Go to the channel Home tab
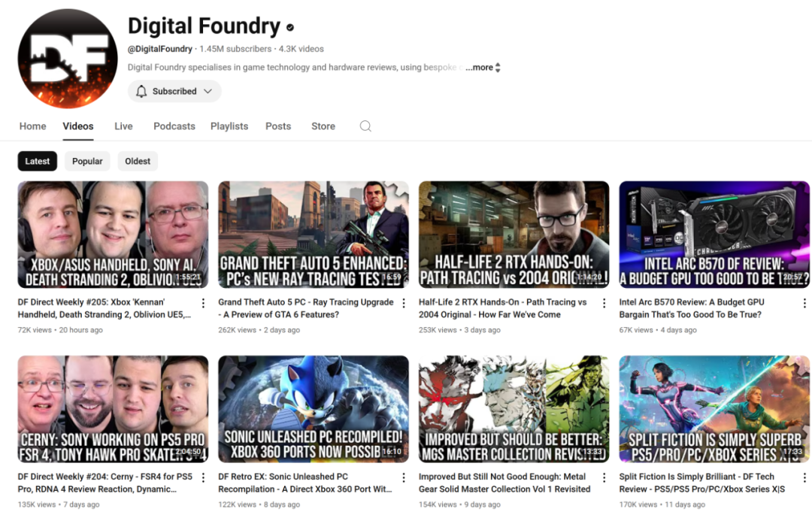This screenshot has height=515, width=812. [33, 126]
